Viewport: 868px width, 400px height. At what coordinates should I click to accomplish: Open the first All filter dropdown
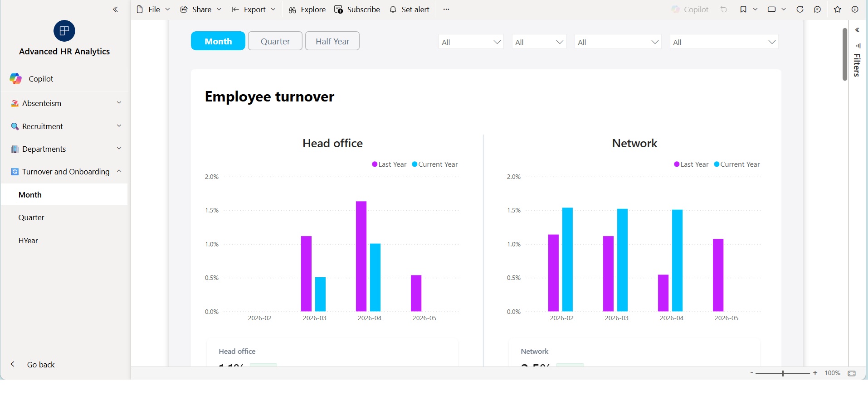pos(471,42)
